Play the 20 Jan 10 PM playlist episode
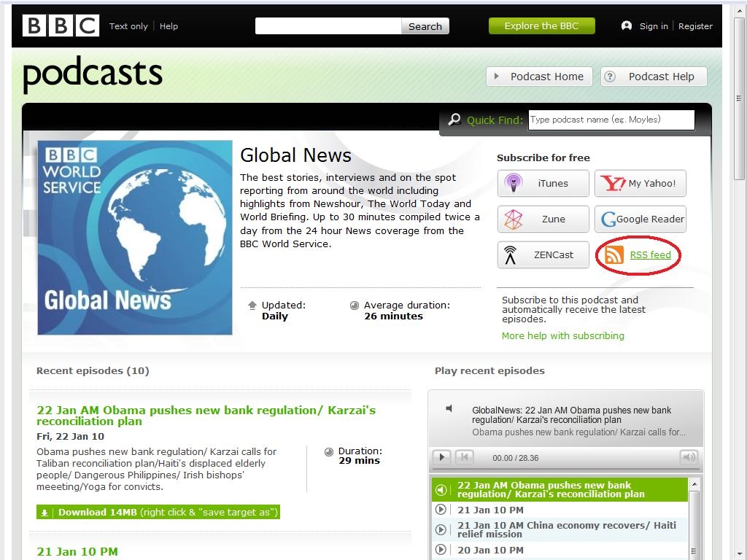This screenshot has height=560, width=747. pos(560,550)
